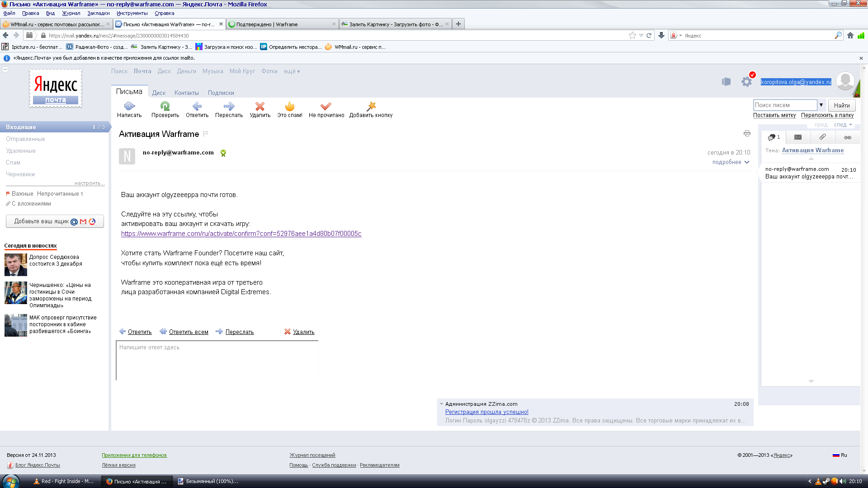Click Переложить в папку link

click(827, 115)
